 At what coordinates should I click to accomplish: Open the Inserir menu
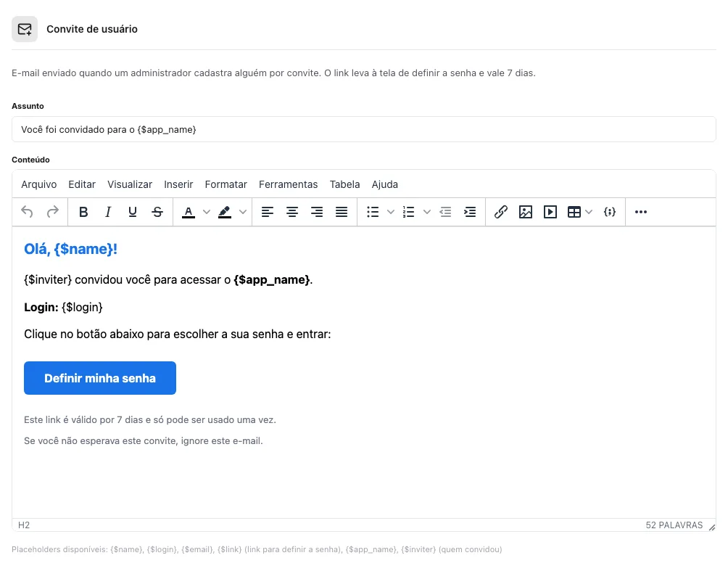tap(178, 184)
